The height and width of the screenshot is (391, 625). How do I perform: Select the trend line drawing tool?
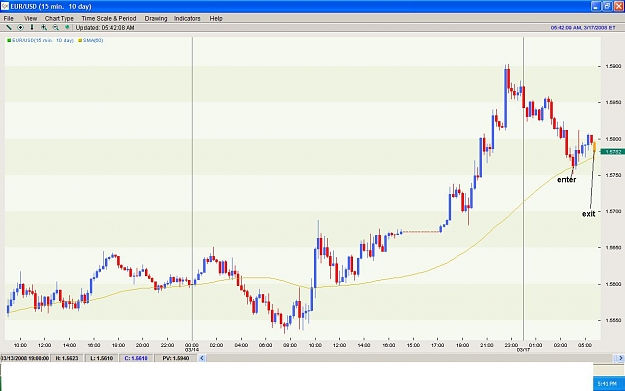8,28
